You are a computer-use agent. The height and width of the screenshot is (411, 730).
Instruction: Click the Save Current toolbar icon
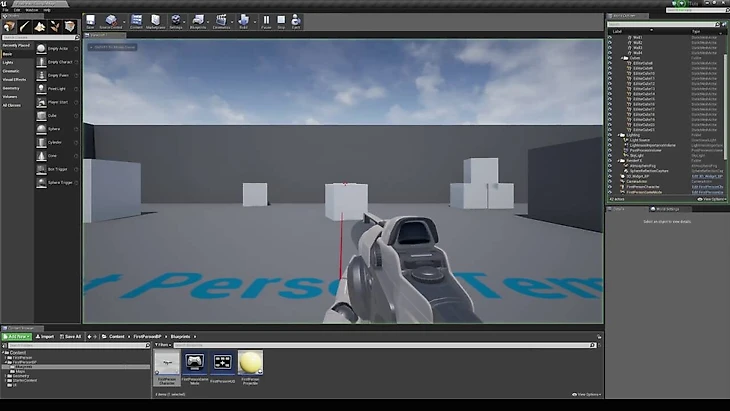coord(91,20)
